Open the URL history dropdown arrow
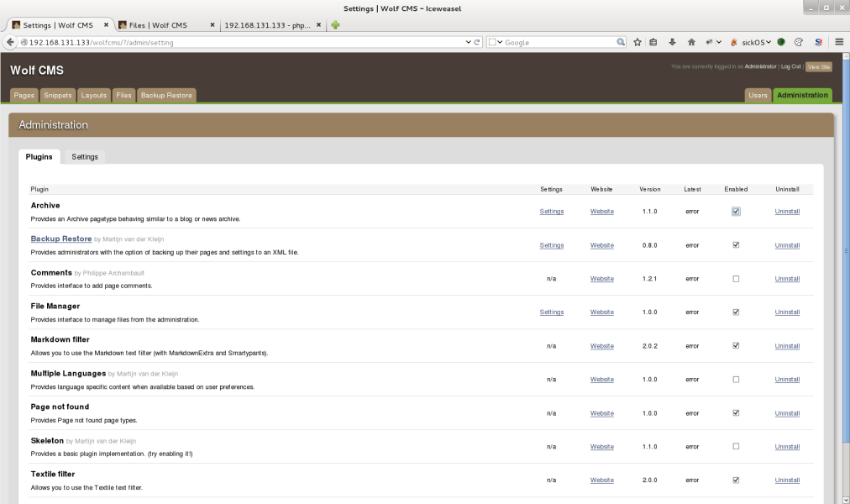The image size is (850, 504). (x=469, y=42)
